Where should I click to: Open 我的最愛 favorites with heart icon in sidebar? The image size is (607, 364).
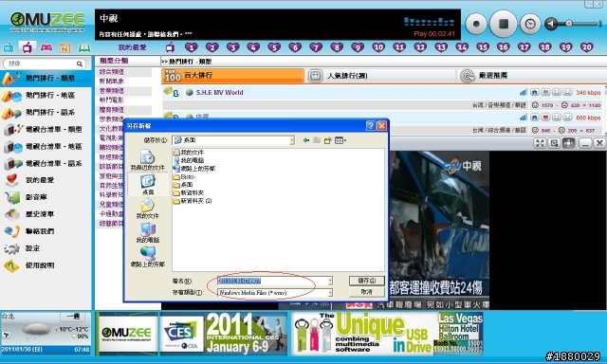pos(46,180)
